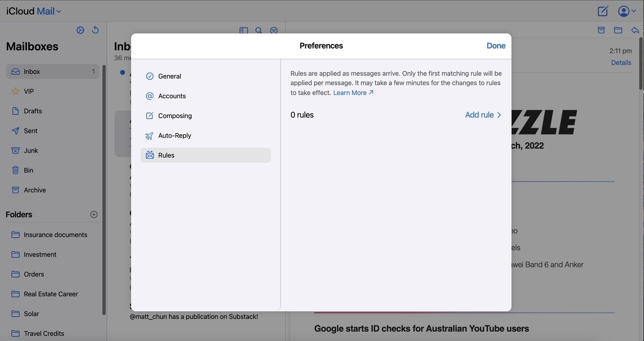Open the account profile menu
Image resolution: width=644 pixels, height=341 pixels.
[626, 11]
